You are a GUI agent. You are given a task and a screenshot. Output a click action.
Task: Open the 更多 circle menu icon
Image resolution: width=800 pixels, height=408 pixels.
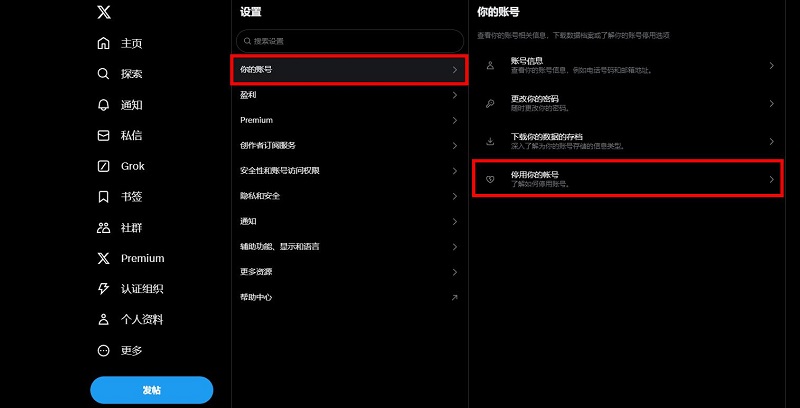[104, 350]
